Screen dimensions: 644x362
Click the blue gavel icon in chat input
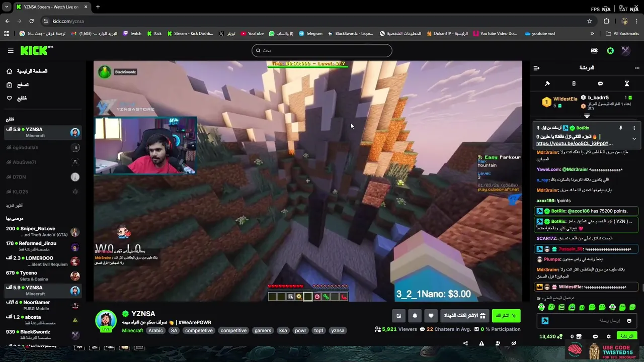pyautogui.click(x=545, y=321)
